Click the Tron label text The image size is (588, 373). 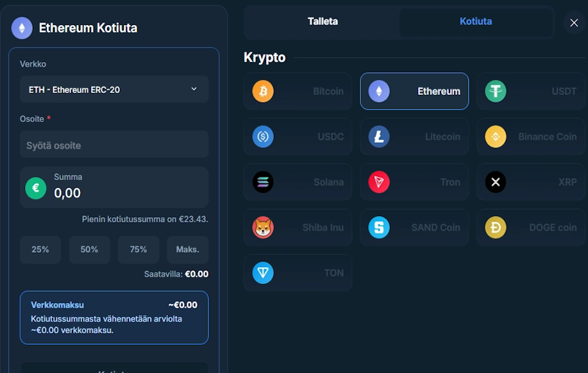450,182
